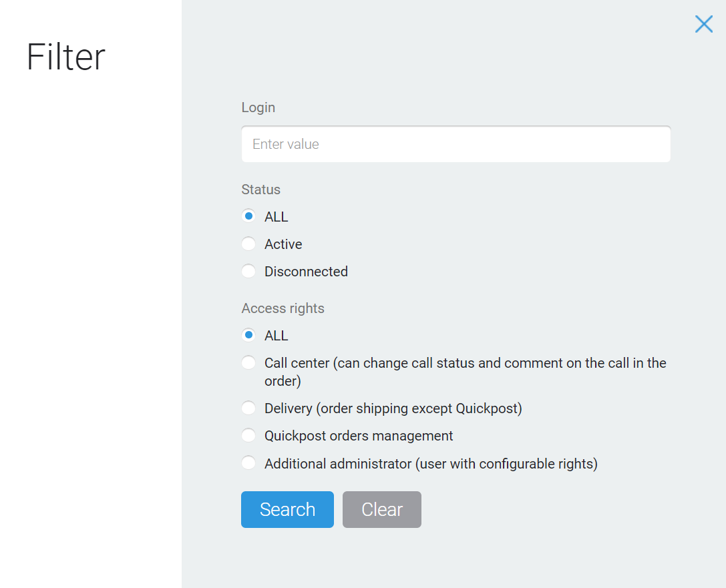Choose the Additional administrator radio circle
This screenshot has height=588, width=726.
pos(248,463)
